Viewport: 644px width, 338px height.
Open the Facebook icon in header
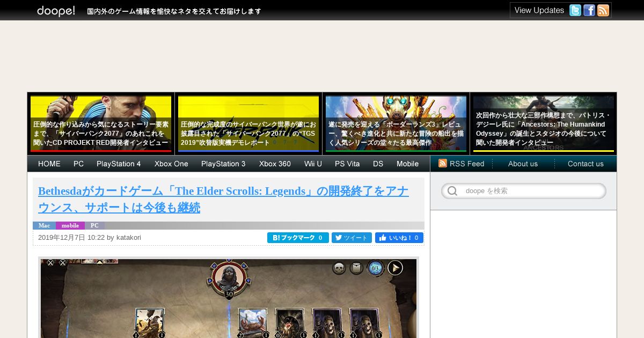[589, 10]
